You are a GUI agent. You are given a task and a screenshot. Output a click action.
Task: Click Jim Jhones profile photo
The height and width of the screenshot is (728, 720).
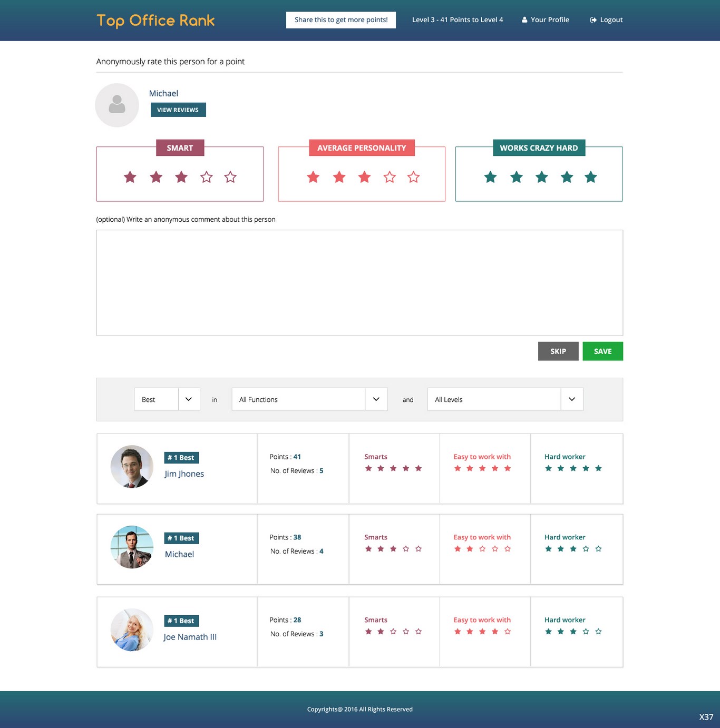(x=132, y=467)
